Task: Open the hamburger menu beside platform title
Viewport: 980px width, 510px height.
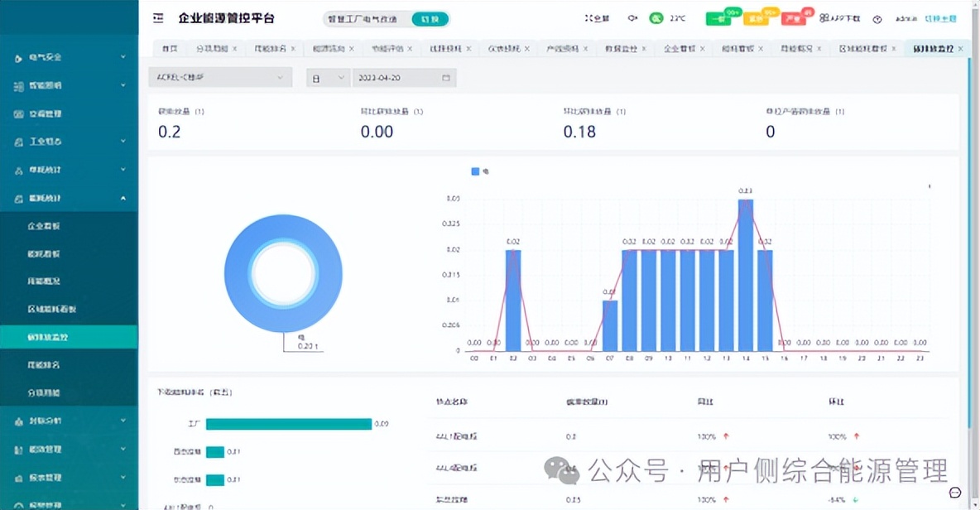Action: [157, 17]
